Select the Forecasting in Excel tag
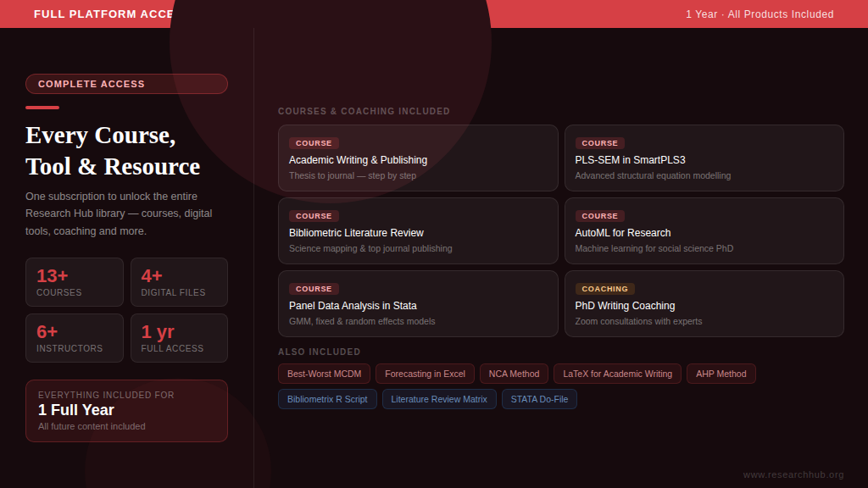This screenshot has height=488, width=868. [x=425, y=374]
